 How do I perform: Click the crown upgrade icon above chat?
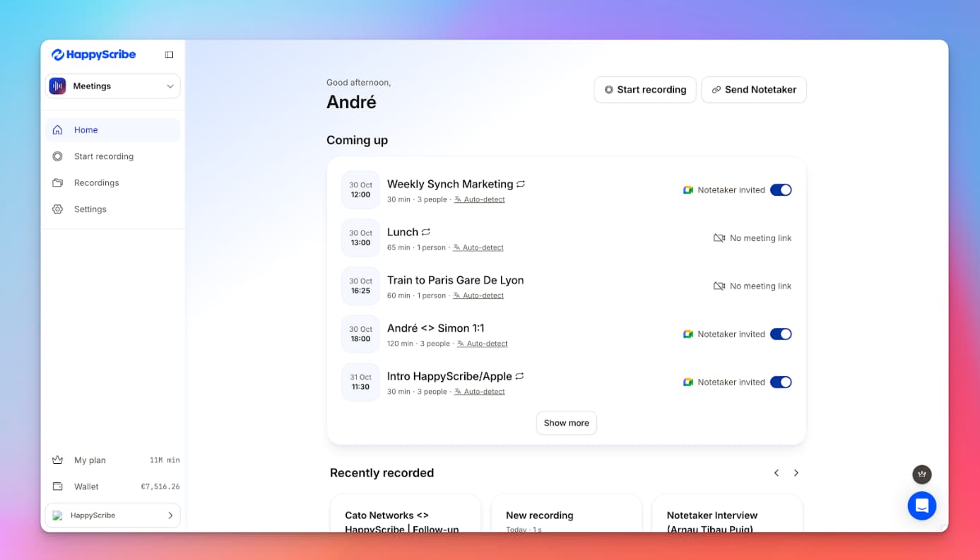coord(921,474)
